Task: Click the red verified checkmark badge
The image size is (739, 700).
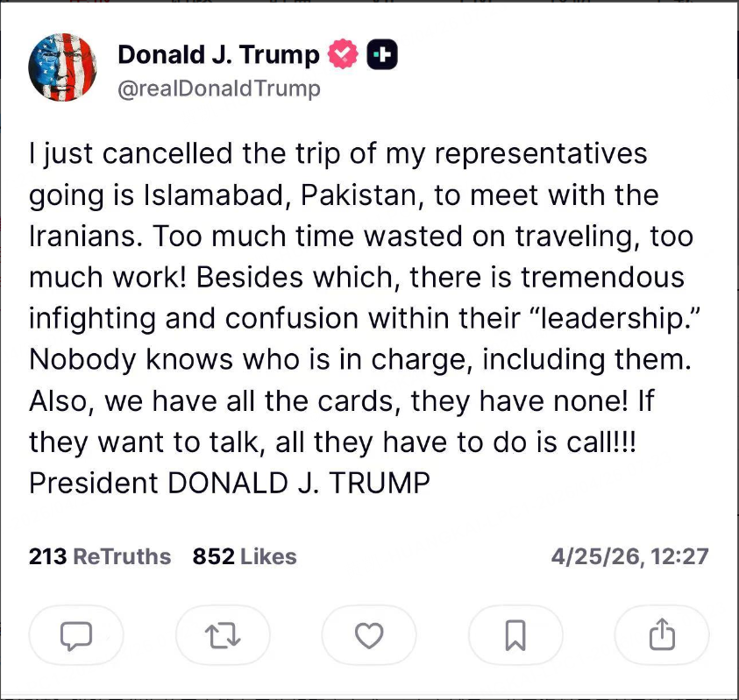Action: [343, 55]
